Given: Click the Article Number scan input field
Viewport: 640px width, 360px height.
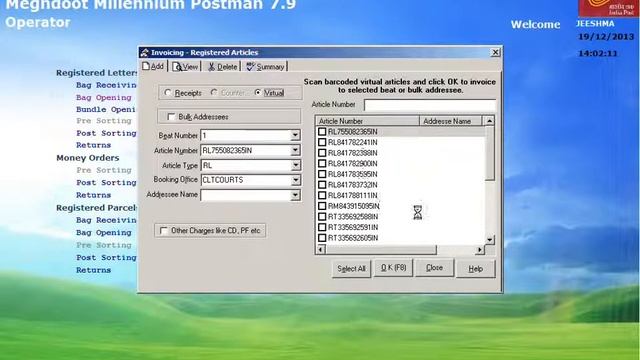Looking at the screenshot, I should point(430,105).
